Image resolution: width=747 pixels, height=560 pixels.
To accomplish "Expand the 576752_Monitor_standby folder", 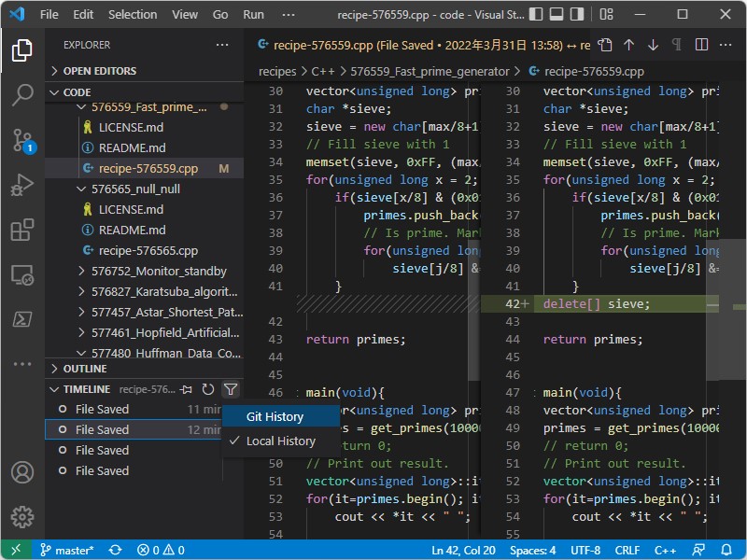I will 159,271.
